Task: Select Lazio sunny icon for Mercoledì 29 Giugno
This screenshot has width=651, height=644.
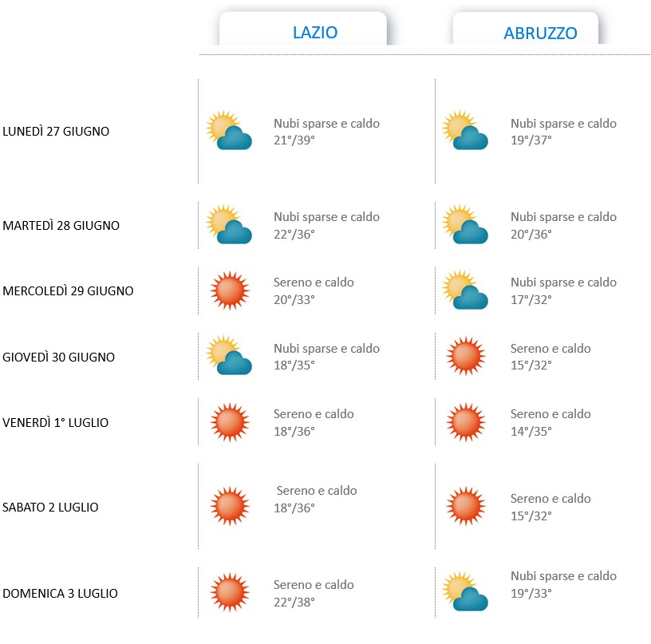Action: click(x=230, y=290)
